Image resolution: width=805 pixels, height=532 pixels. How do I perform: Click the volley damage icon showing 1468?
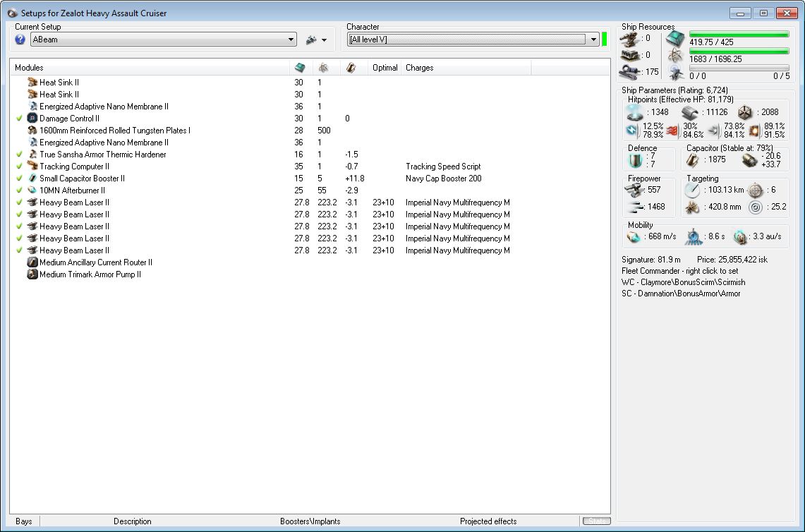(x=636, y=207)
